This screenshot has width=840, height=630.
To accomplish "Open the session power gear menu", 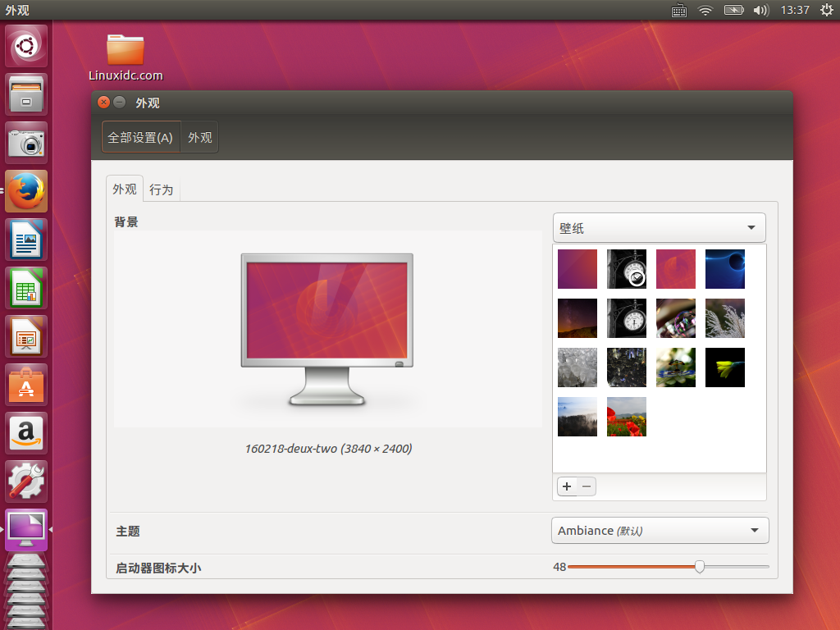I will [x=826, y=10].
